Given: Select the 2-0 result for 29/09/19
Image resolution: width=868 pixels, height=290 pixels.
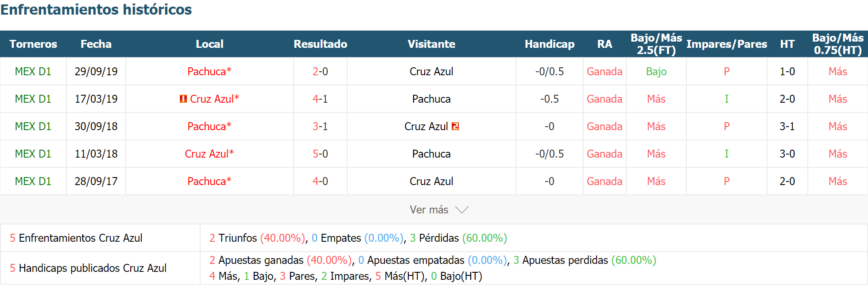Looking at the screenshot, I should (x=320, y=71).
